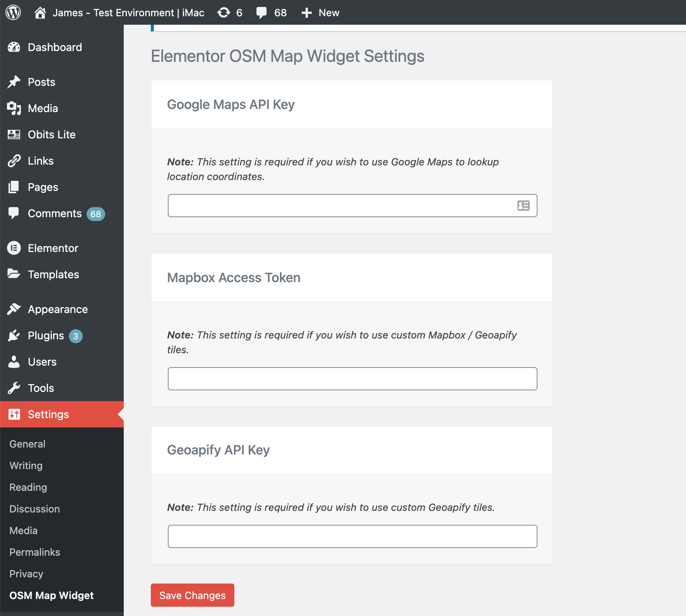Image resolution: width=686 pixels, height=616 pixels.
Task: Go to the Permalinks settings page
Action: 35,552
